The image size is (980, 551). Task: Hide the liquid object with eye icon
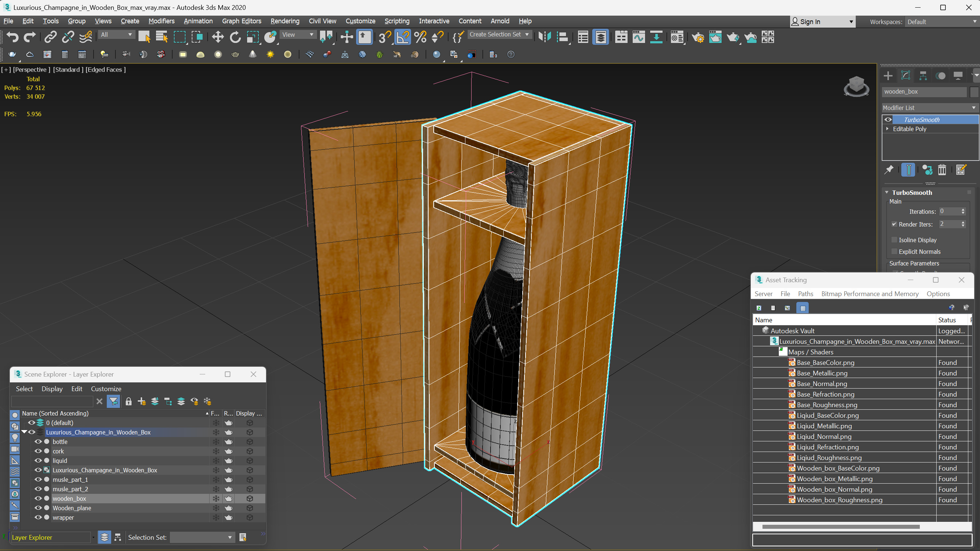tap(38, 460)
